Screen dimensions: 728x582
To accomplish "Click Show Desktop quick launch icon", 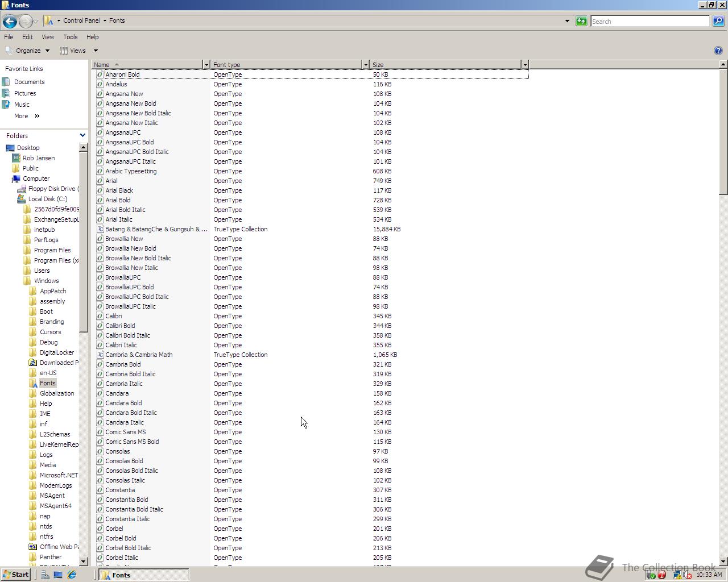I will (x=58, y=575).
